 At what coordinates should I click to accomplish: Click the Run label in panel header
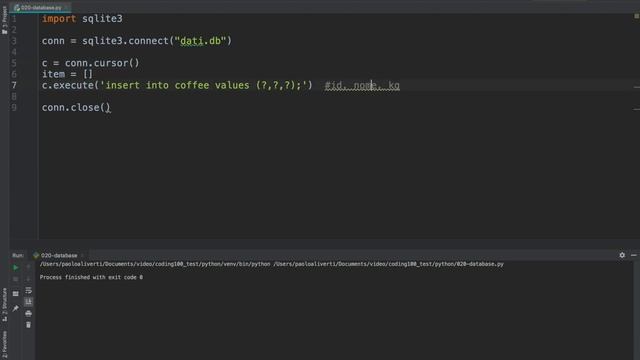tap(18, 256)
